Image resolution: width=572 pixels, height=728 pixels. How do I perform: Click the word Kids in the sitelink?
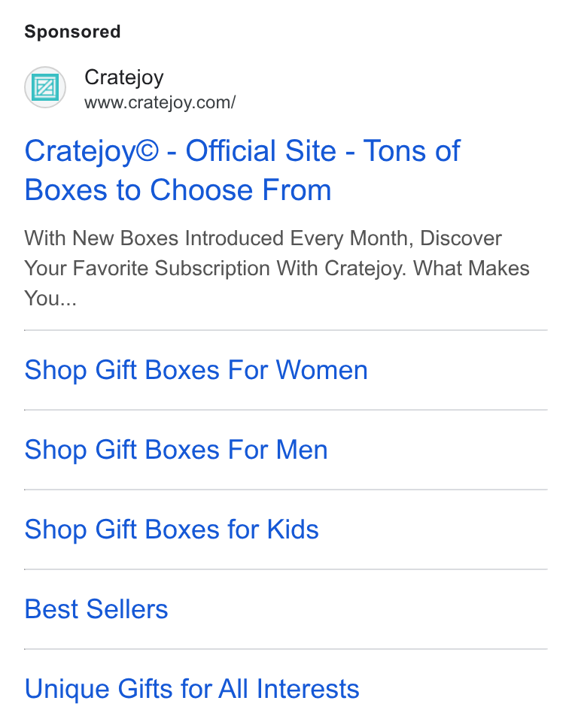point(293,529)
